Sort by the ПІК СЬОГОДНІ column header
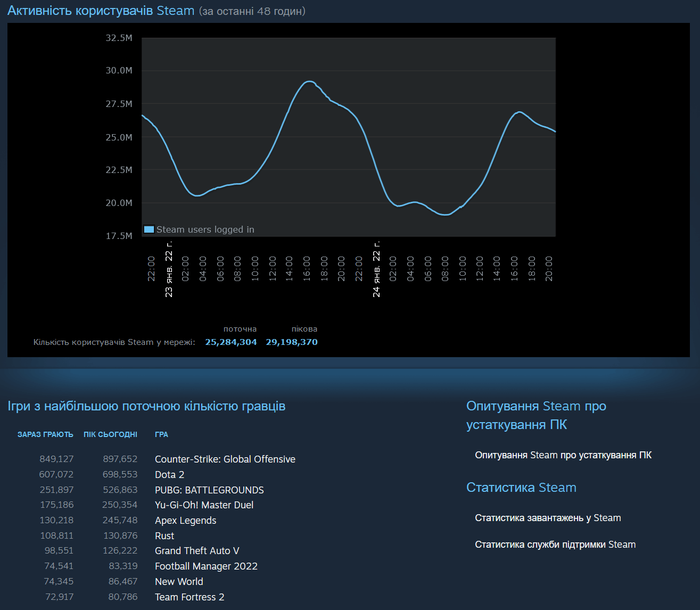 pyautogui.click(x=110, y=434)
